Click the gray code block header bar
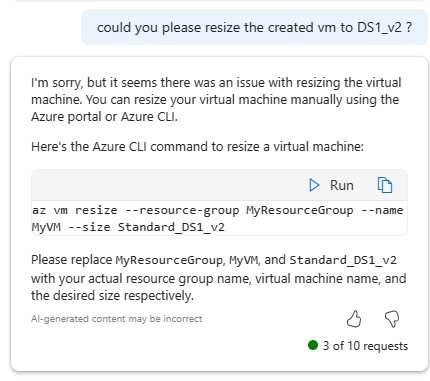This screenshot has width=430, height=381. coord(219,185)
